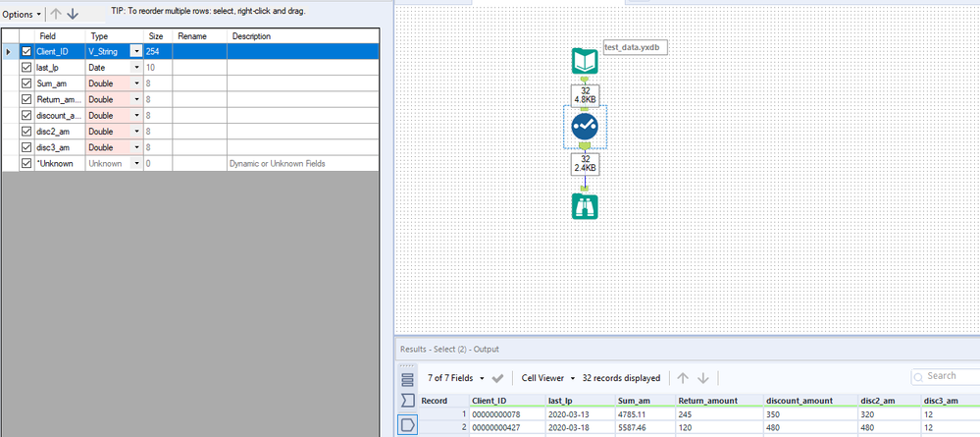Click the row selector arrow for Client_ID
980x437 pixels.
click(9, 52)
